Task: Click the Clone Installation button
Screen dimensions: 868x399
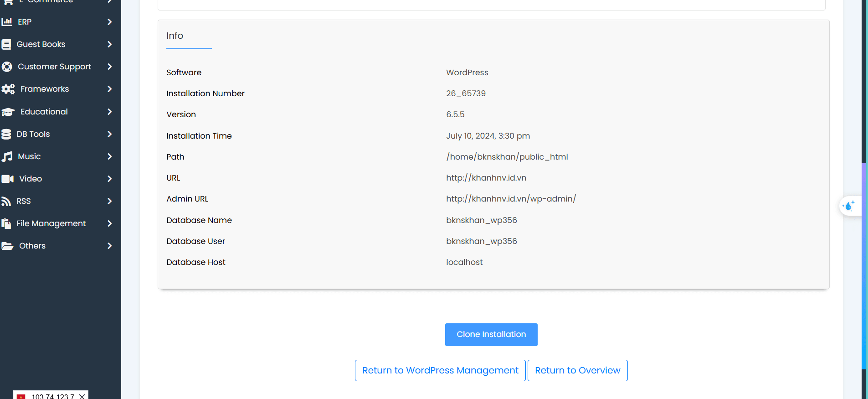Action: [x=491, y=335]
